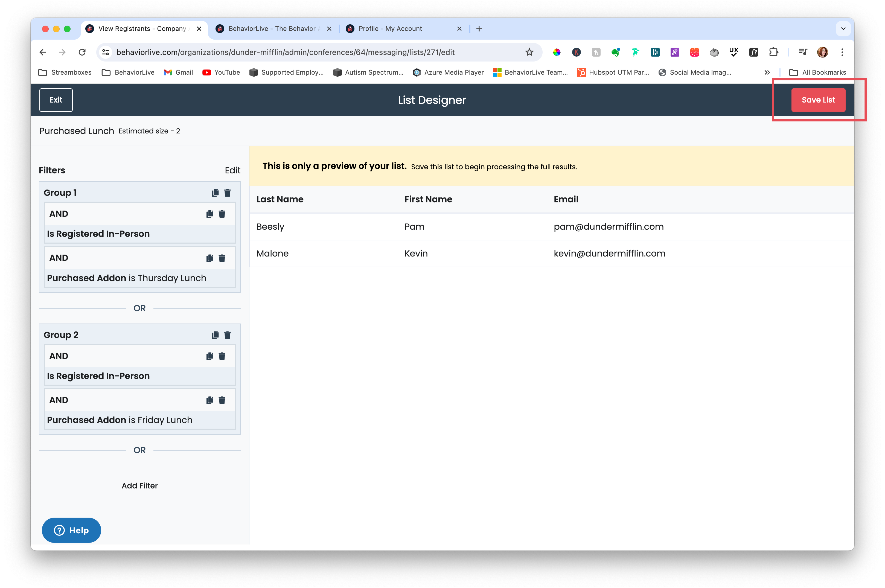Click the address bar URL
885x588 pixels.
[285, 53]
